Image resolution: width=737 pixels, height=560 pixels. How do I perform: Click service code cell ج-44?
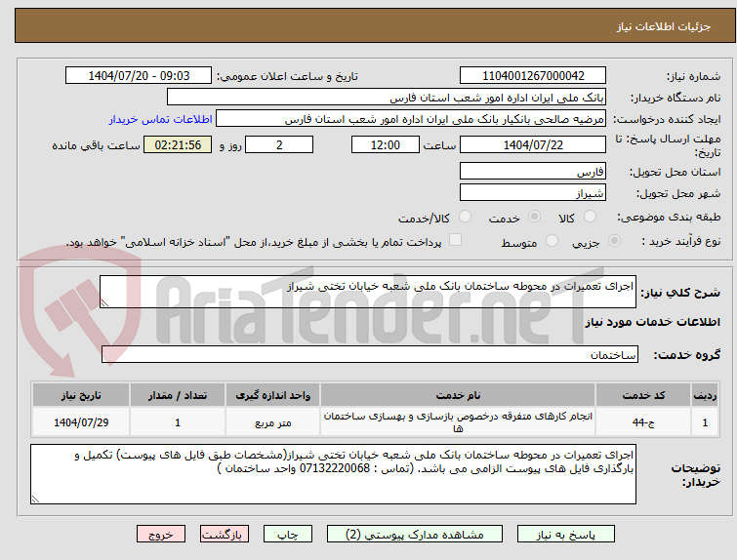click(643, 422)
